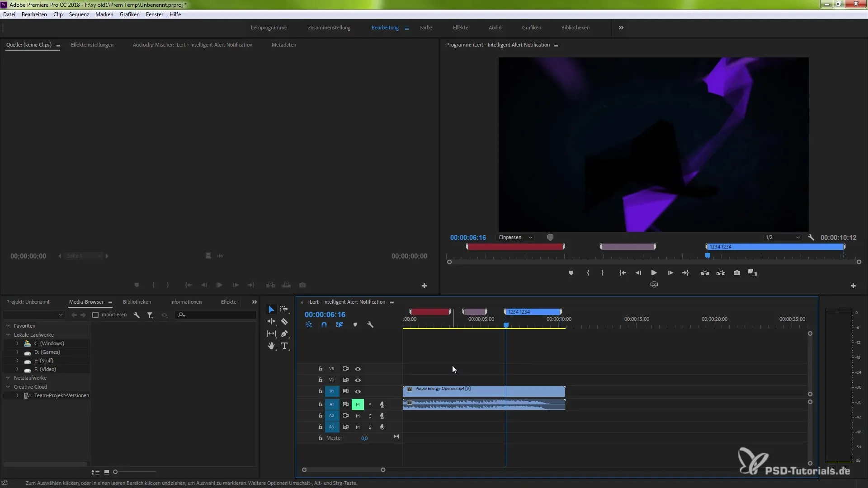Open playback resolution 1/2 dropdown
This screenshot has width=868, height=488.
783,237
